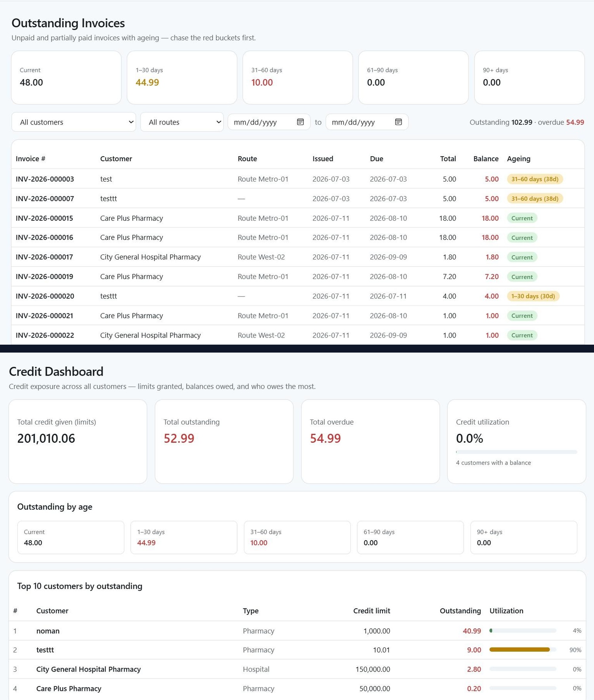Open City General Hospital Pharmacy customer row
Viewport: 594px width, 700px height.
pyautogui.click(x=297, y=669)
